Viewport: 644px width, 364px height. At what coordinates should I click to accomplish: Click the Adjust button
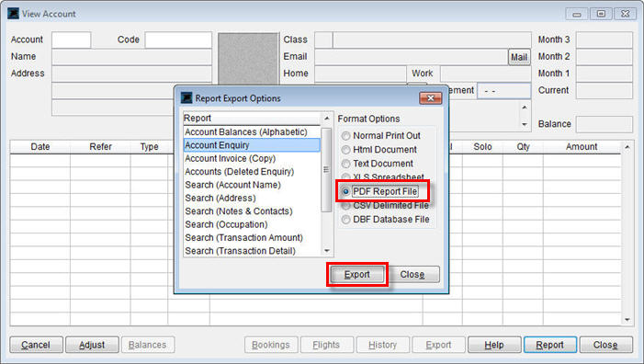tap(92, 345)
